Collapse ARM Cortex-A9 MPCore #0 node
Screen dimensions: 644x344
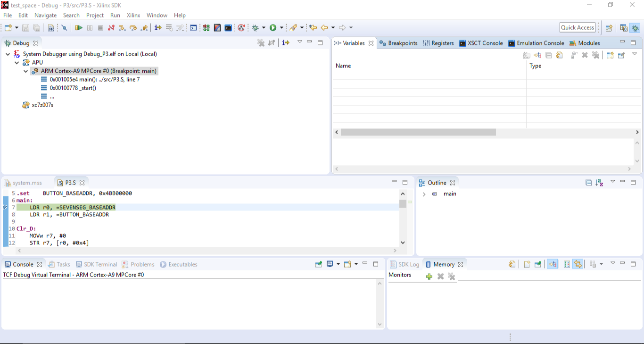pos(25,71)
